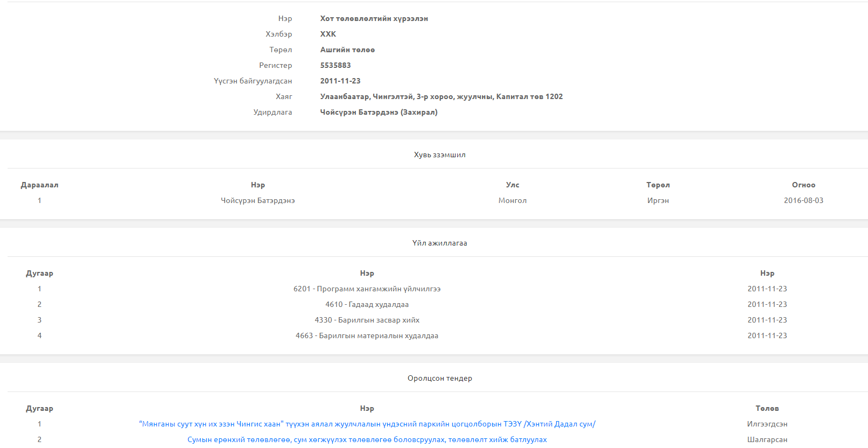868x448 pixels.
Task: Select shareholder name Чойсүрэн Батэрдэнэ in table
Action: tap(257, 200)
